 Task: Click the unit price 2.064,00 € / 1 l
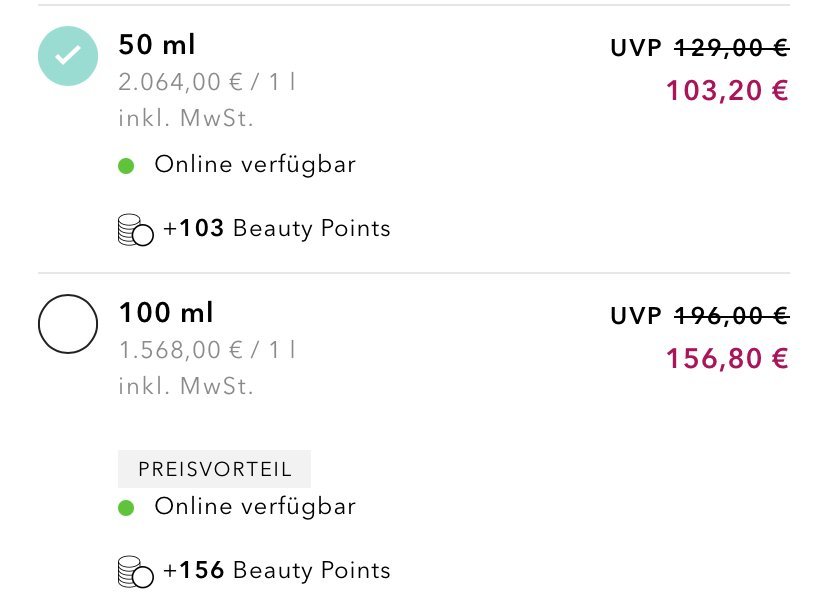207,83
